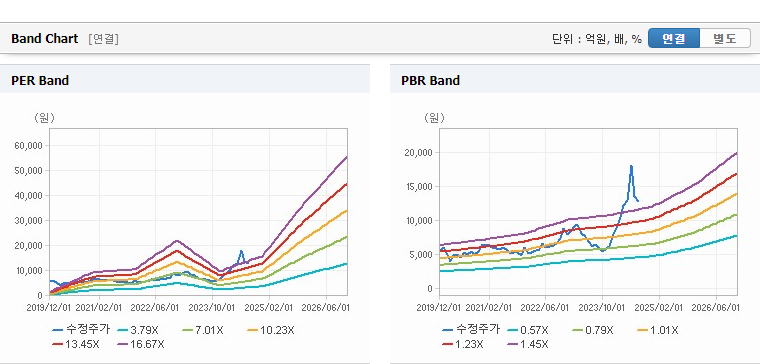Select the [연결] label beside Band Chart
Viewport: 760px width, 364px height.
pos(103,39)
